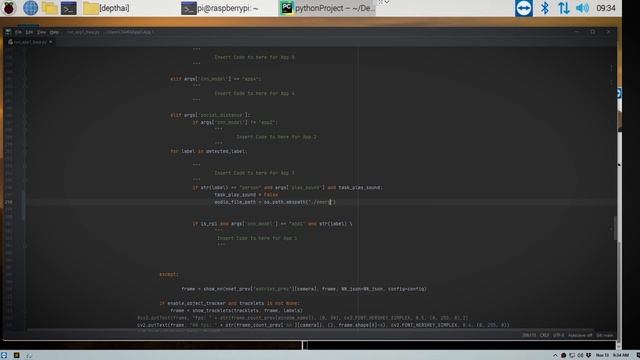Switch to the pi@raspberrypi terminal window

pyautogui.click(x=220, y=8)
